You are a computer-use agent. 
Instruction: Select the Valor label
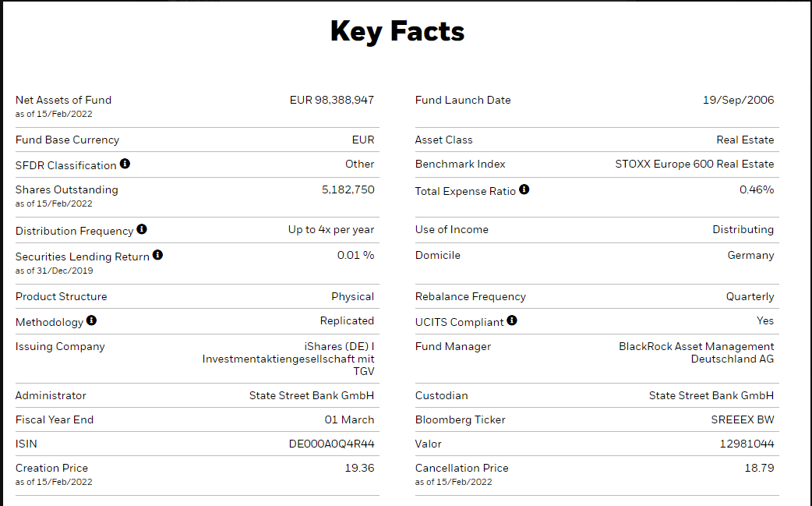429,444
